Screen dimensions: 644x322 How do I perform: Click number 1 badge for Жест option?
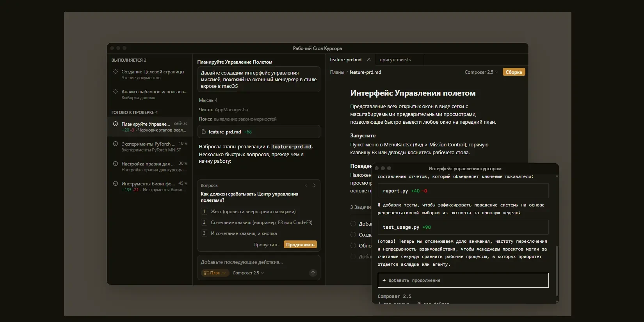coord(204,211)
